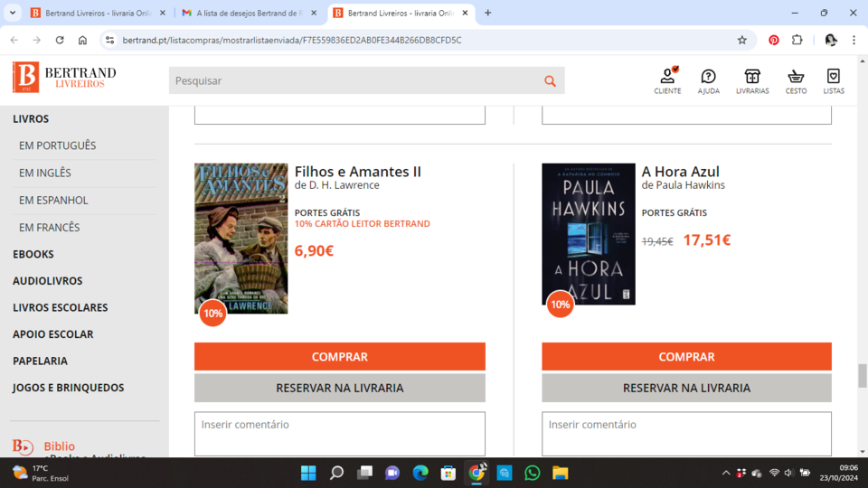Open the Livrarias store locator icon

coord(752,80)
